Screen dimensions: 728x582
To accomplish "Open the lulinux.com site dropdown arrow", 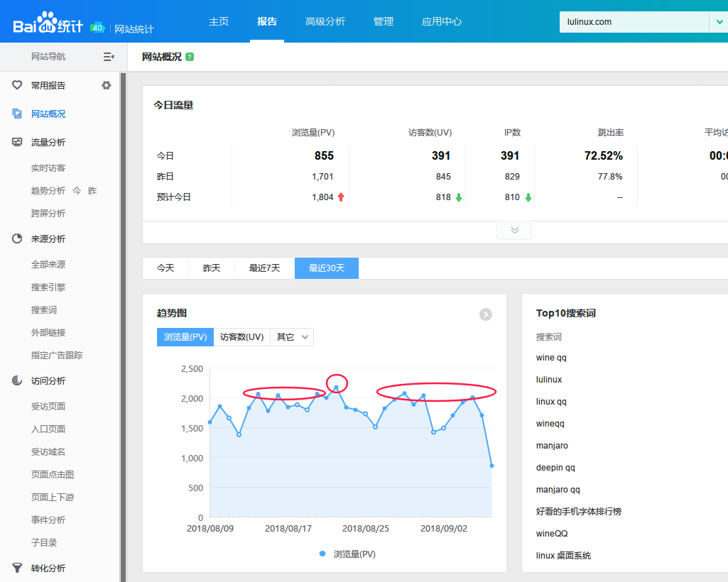I will [719, 22].
